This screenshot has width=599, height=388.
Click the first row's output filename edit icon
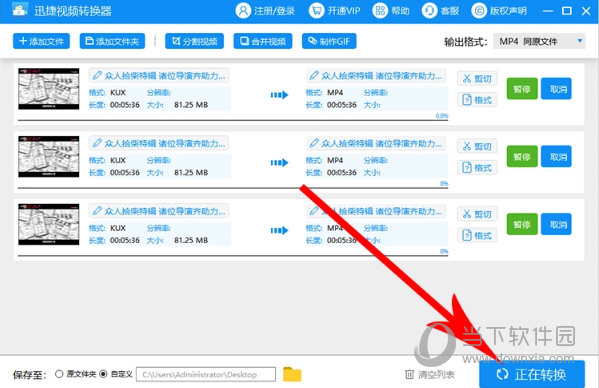click(x=314, y=76)
